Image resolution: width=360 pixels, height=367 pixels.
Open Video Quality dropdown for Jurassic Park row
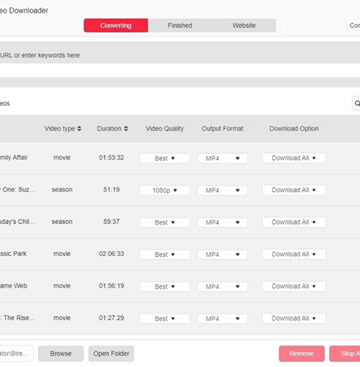(x=165, y=255)
